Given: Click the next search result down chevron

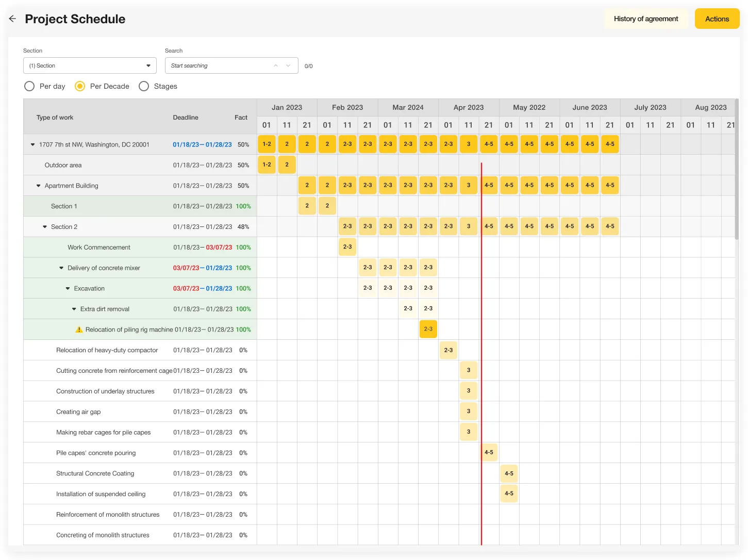Looking at the screenshot, I should pos(288,65).
